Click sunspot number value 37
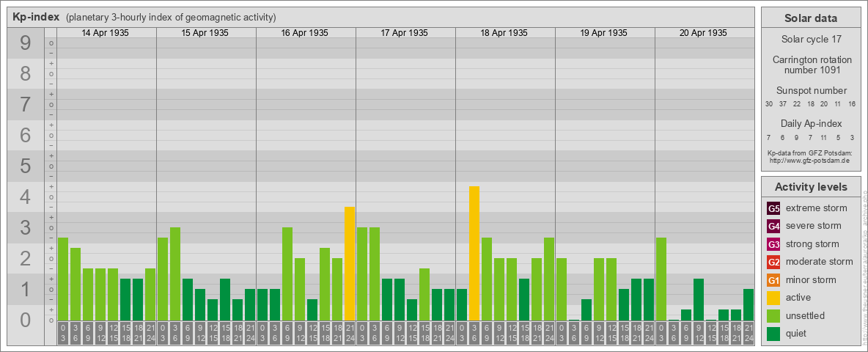 783,104
